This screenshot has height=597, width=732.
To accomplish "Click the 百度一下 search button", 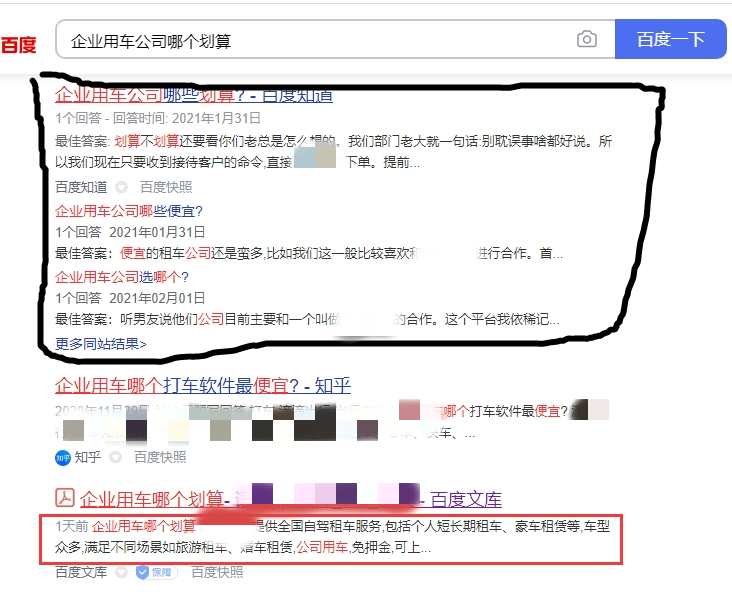I will pos(671,39).
